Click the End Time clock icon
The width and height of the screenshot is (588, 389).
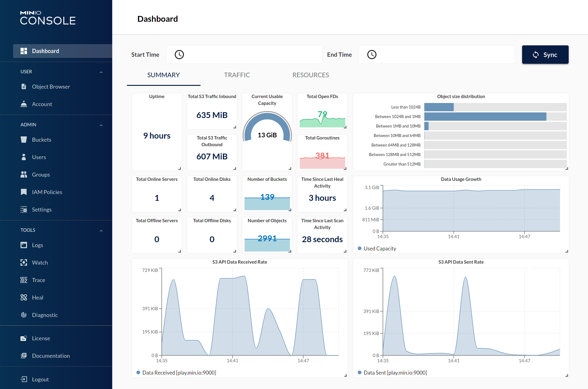372,55
